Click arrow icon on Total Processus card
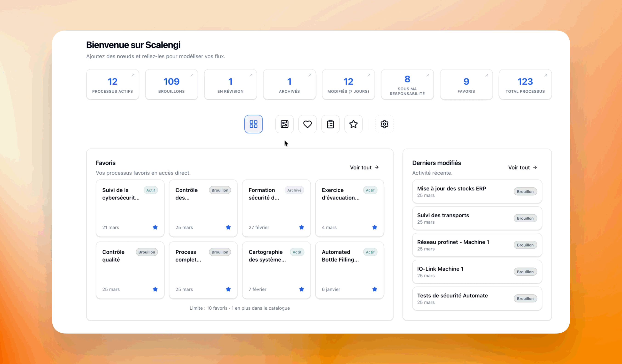622x364 pixels. click(546, 75)
